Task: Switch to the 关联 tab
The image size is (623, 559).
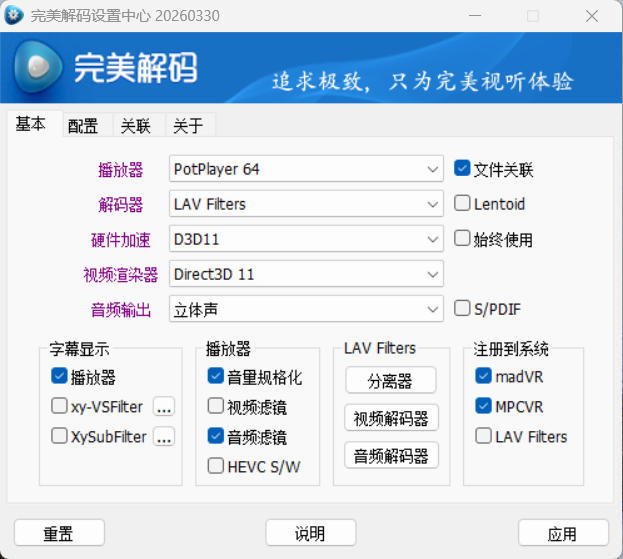Action: pyautogui.click(x=136, y=125)
